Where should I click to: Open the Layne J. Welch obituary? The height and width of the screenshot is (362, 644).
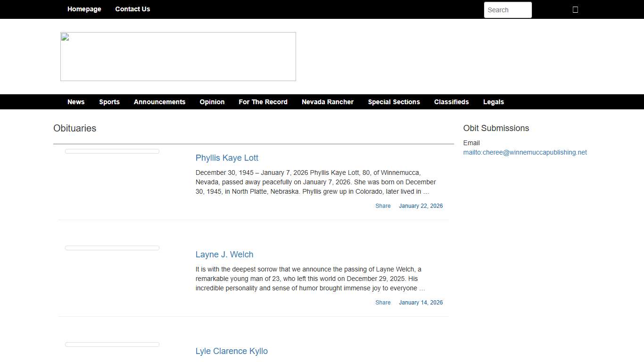(x=224, y=255)
